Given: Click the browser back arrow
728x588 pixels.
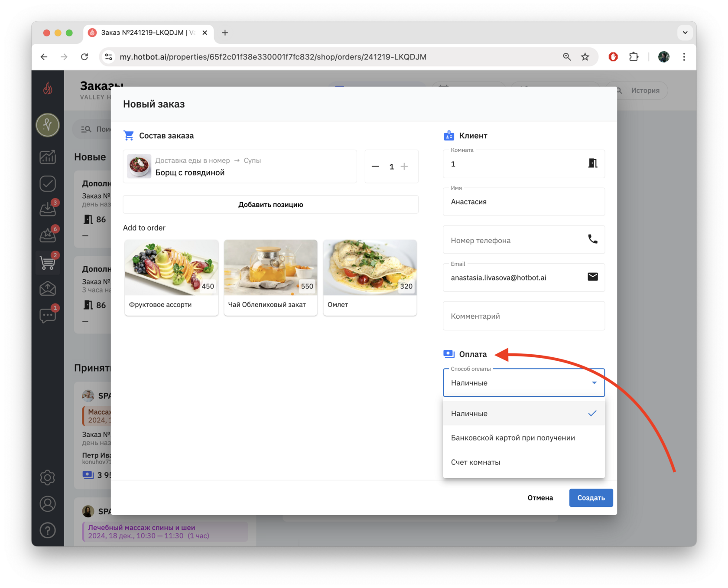Looking at the screenshot, I should tap(44, 57).
